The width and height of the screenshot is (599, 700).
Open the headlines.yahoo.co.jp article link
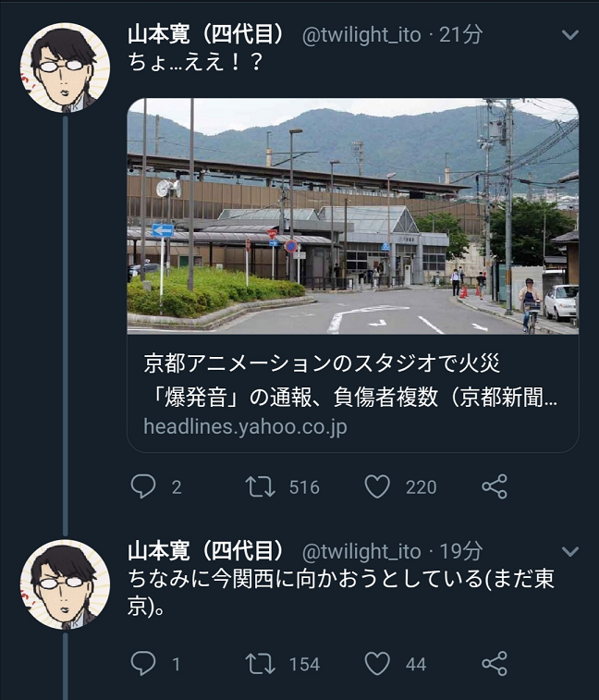coord(245,426)
